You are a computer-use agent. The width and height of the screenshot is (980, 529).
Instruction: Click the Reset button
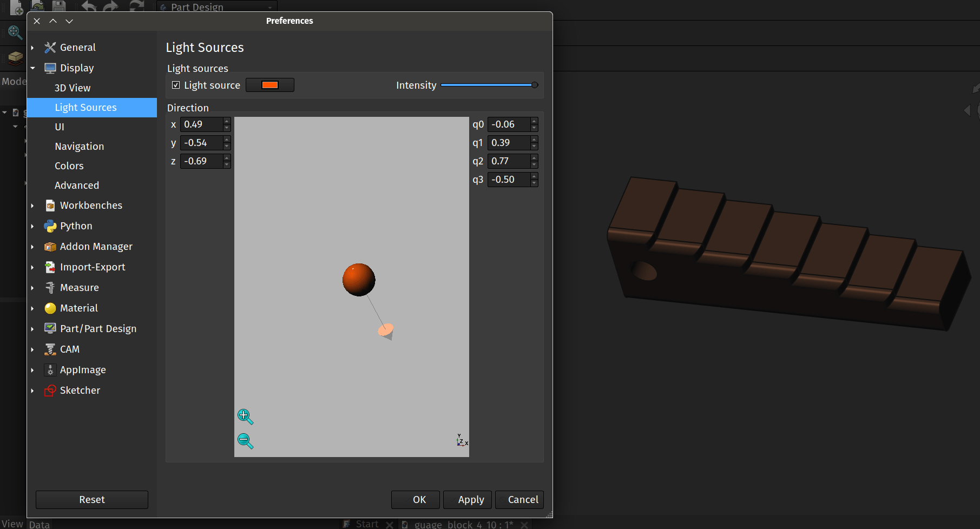(x=92, y=499)
